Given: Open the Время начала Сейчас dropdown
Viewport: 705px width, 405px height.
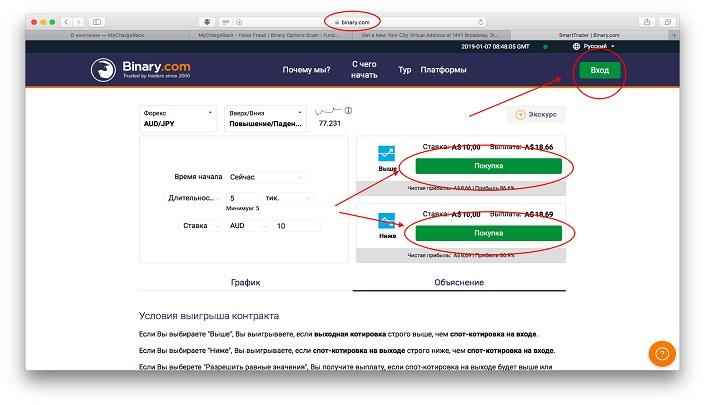Looking at the screenshot, I should 266,176.
